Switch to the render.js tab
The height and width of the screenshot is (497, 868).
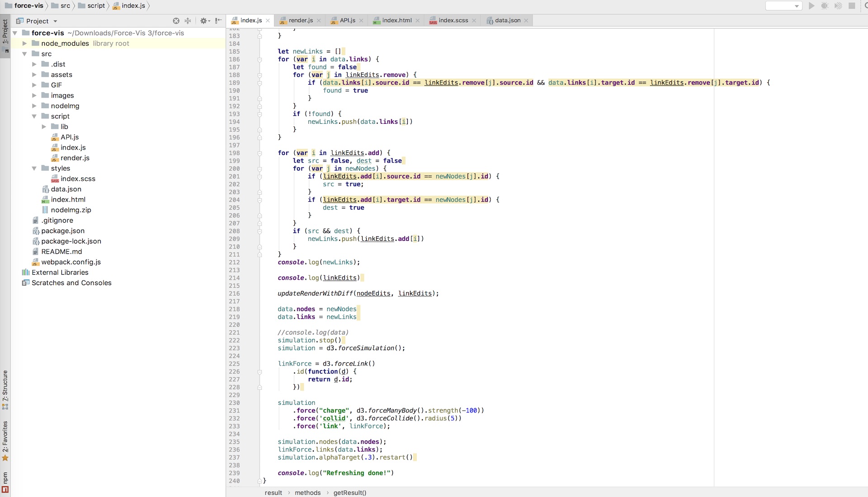coord(301,20)
